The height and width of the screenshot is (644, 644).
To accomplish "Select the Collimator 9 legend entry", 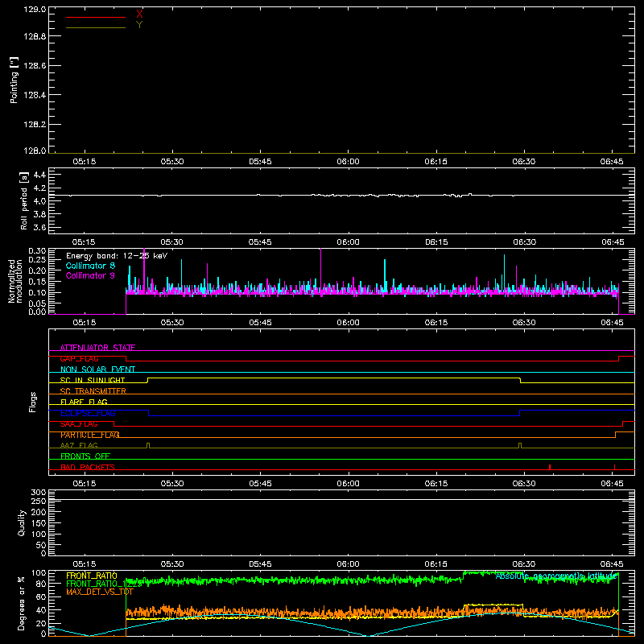I will (90, 275).
